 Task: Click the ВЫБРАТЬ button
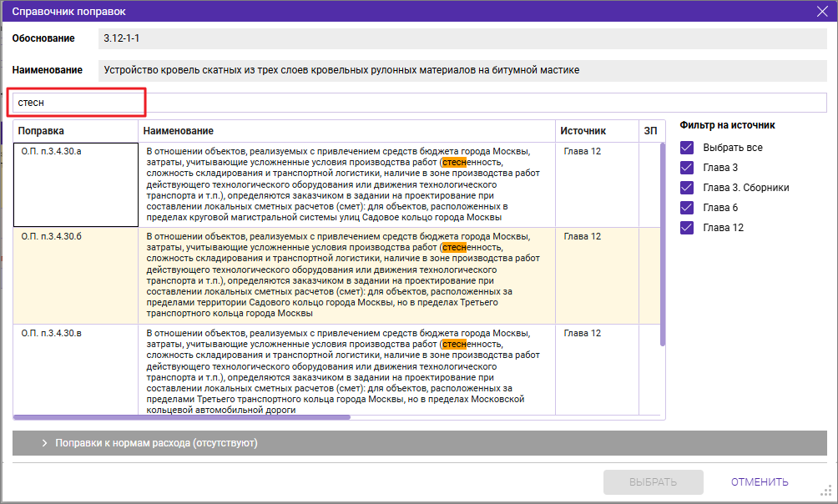coord(653,482)
